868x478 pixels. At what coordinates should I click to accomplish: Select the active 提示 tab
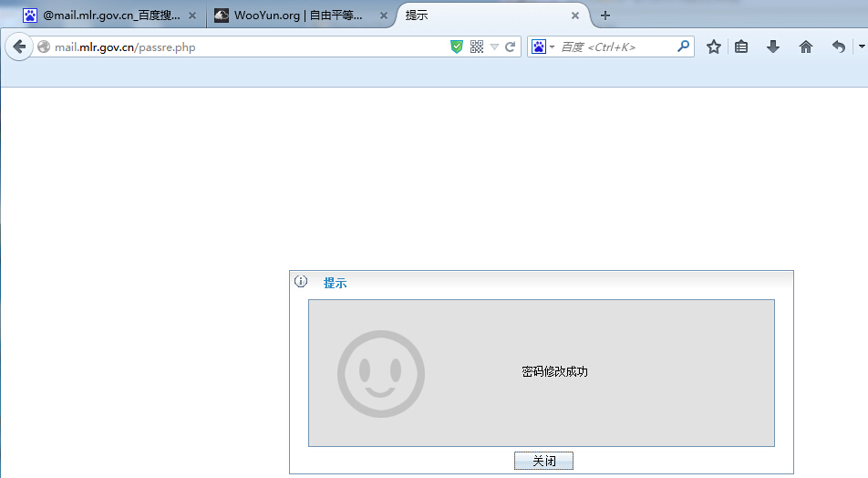point(492,16)
